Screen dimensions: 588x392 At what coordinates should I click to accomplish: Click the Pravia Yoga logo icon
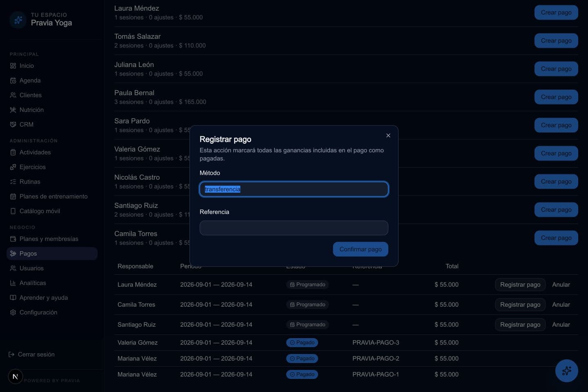[x=18, y=20]
